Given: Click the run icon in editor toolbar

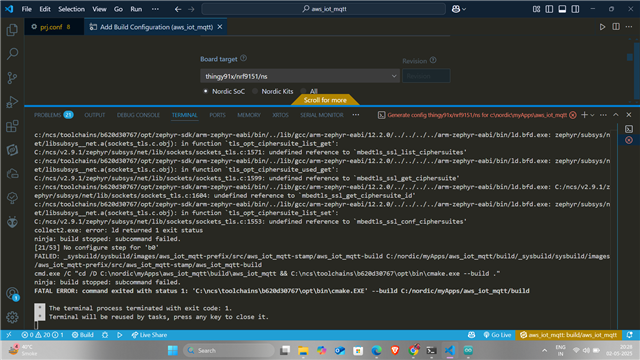Looking at the screenshot, I should pyautogui.click(x=602, y=27).
